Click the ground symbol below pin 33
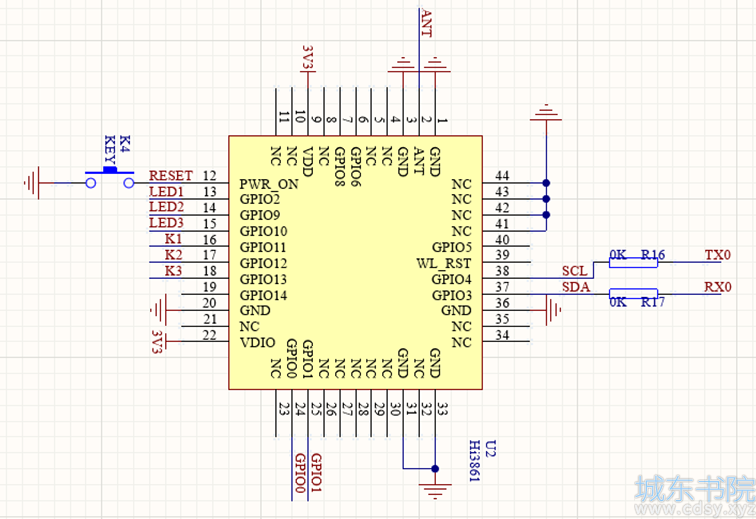Viewport: 756px width, 519px height. pos(435,491)
